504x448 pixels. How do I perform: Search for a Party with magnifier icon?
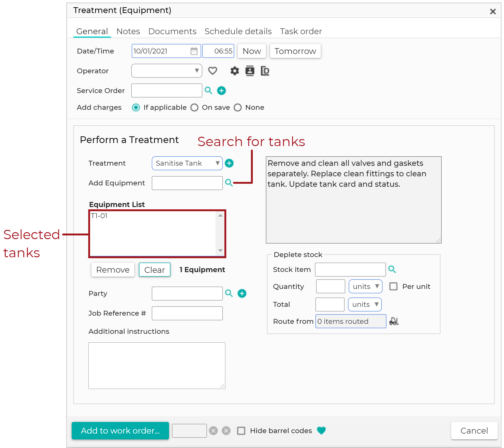point(229,293)
